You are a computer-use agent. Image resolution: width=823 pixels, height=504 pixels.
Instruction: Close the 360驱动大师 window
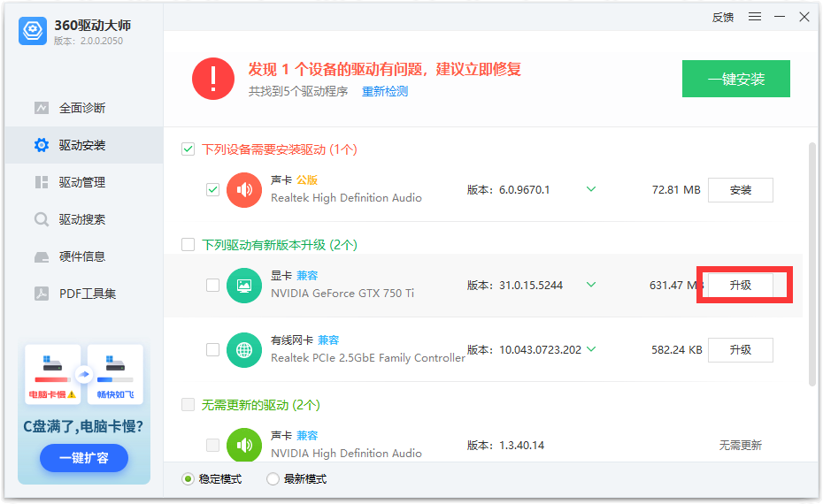click(x=804, y=17)
